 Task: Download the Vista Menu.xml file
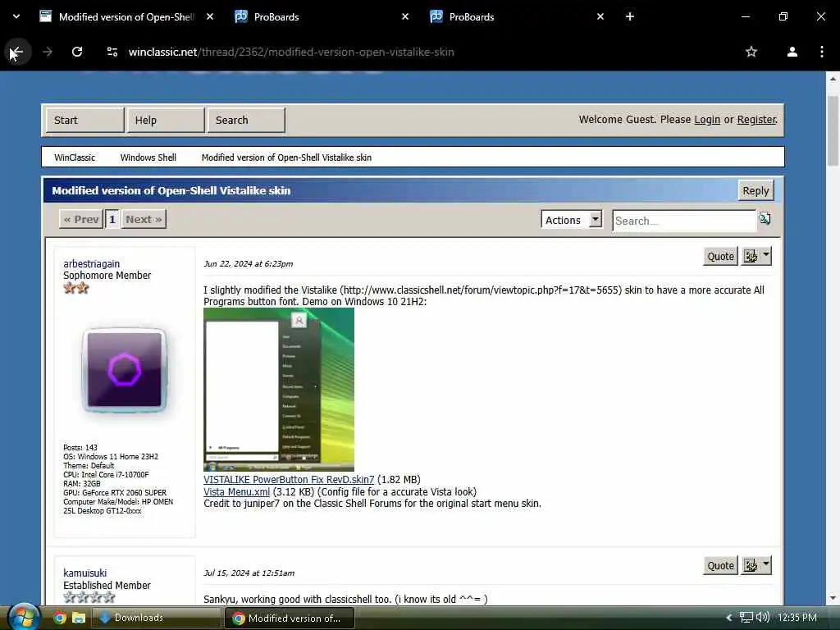click(x=237, y=492)
